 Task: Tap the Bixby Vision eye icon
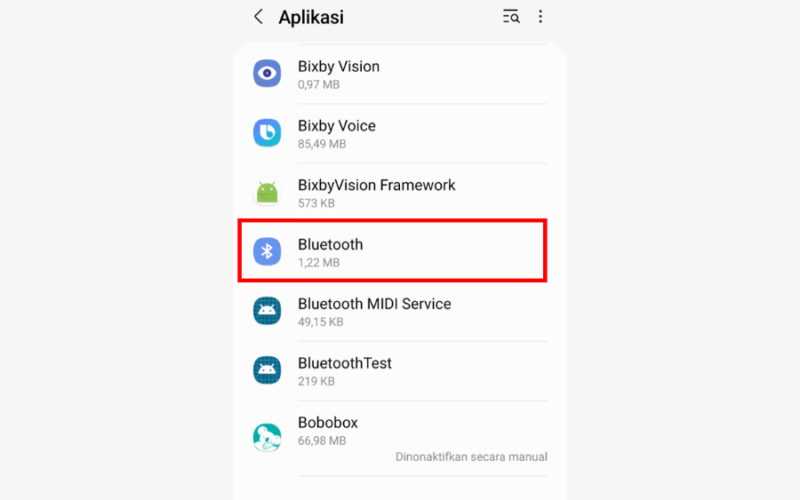click(x=267, y=73)
